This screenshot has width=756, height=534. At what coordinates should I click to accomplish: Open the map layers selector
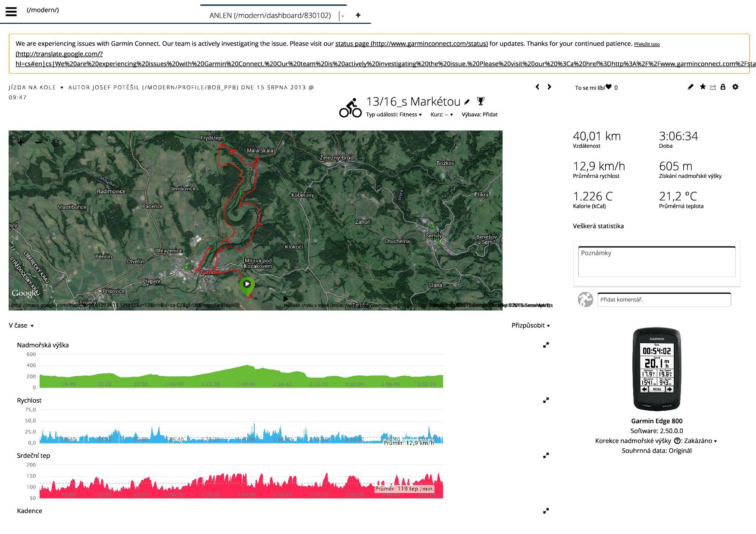56,143
